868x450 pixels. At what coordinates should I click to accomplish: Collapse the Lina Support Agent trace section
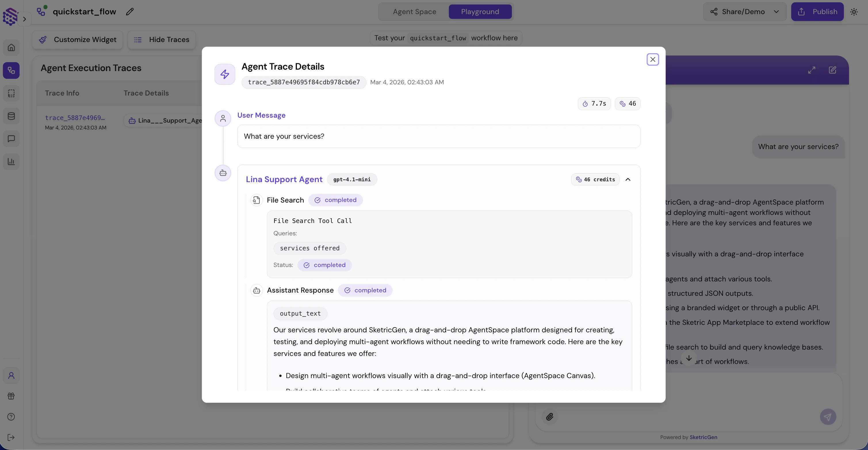click(628, 179)
